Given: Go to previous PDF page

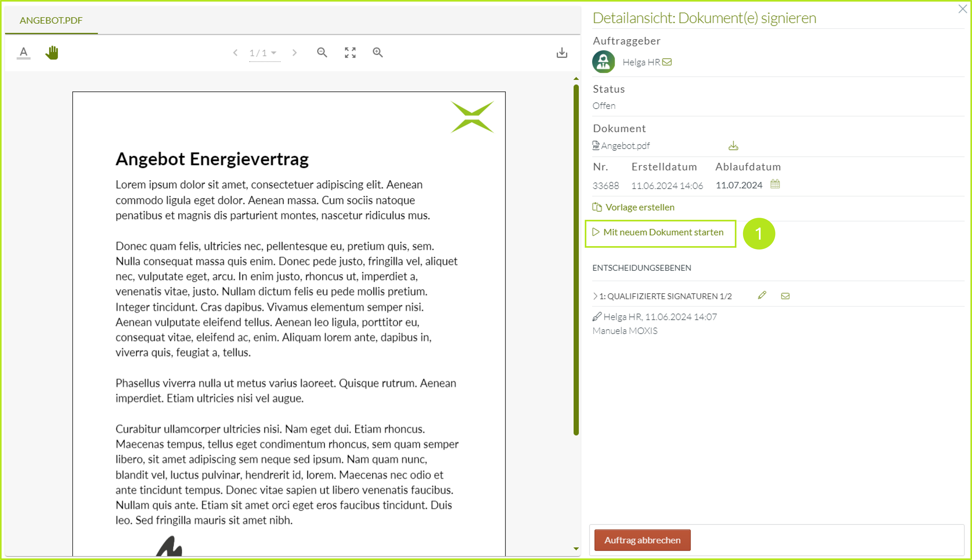Looking at the screenshot, I should (x=235, y=52).
